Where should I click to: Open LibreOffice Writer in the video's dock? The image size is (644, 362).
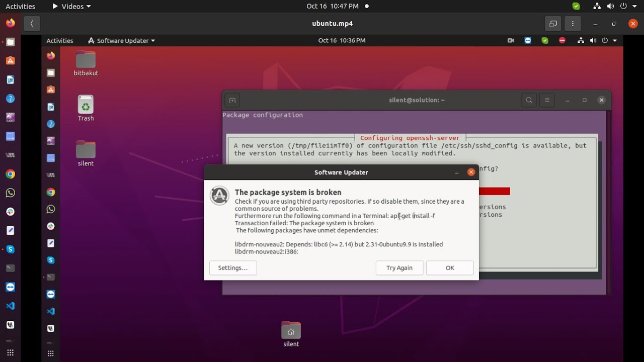pos(50,107)
